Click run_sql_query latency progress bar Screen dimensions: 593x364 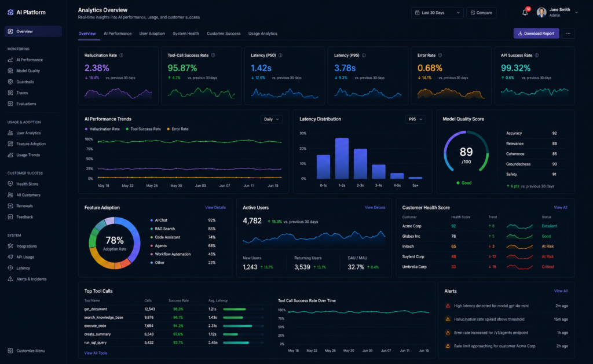pyautogui.click(x=243, y=343)
